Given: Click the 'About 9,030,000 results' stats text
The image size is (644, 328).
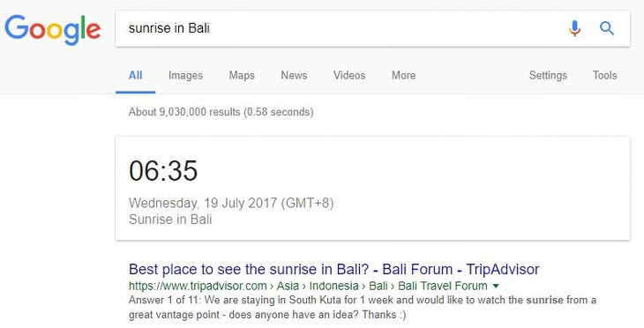Looking at the screenshot, I should coord(221,112).
